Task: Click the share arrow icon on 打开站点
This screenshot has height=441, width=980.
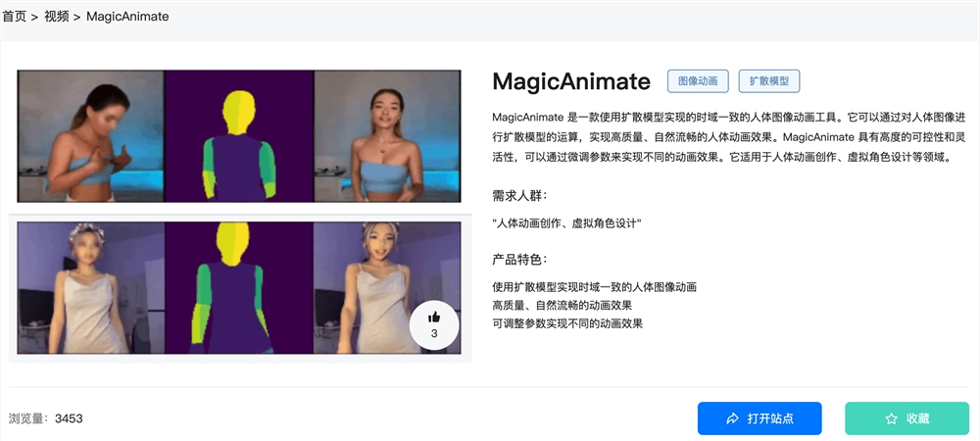Action: pos(732,418)
